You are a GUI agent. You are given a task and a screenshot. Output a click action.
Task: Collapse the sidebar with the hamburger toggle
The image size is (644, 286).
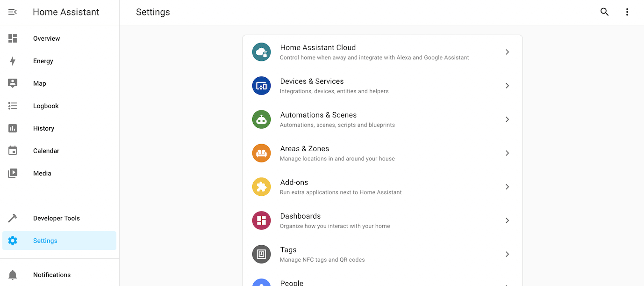click(12, 12)
